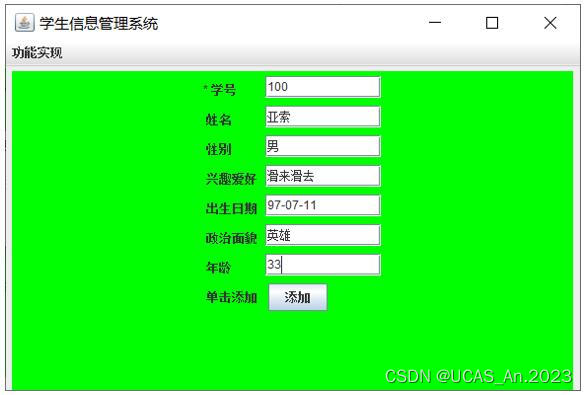Click the Java icon in title bar
This screenshot has width=588, height=395.
coord(24,23)
